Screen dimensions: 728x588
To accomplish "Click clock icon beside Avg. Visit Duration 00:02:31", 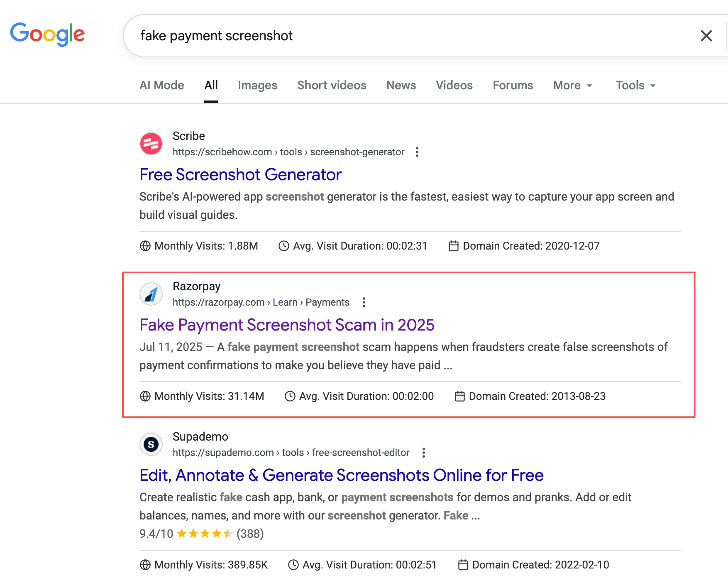I will coord(284,246).
